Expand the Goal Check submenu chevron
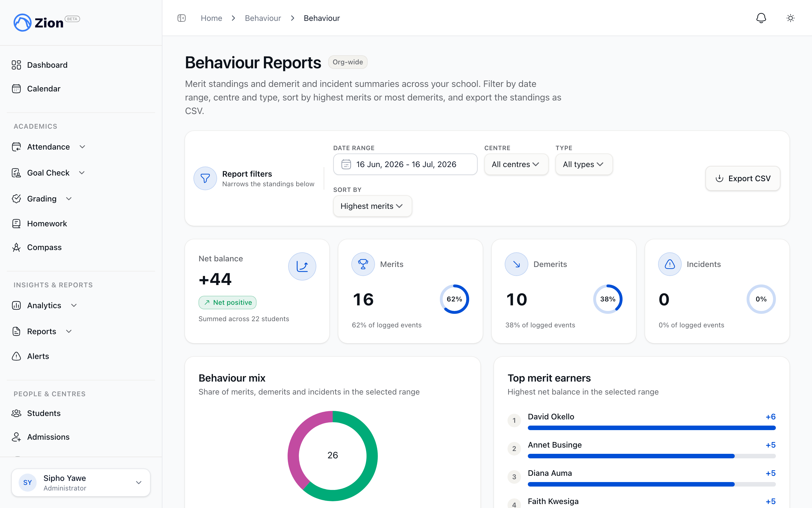 tap(82, 173)
